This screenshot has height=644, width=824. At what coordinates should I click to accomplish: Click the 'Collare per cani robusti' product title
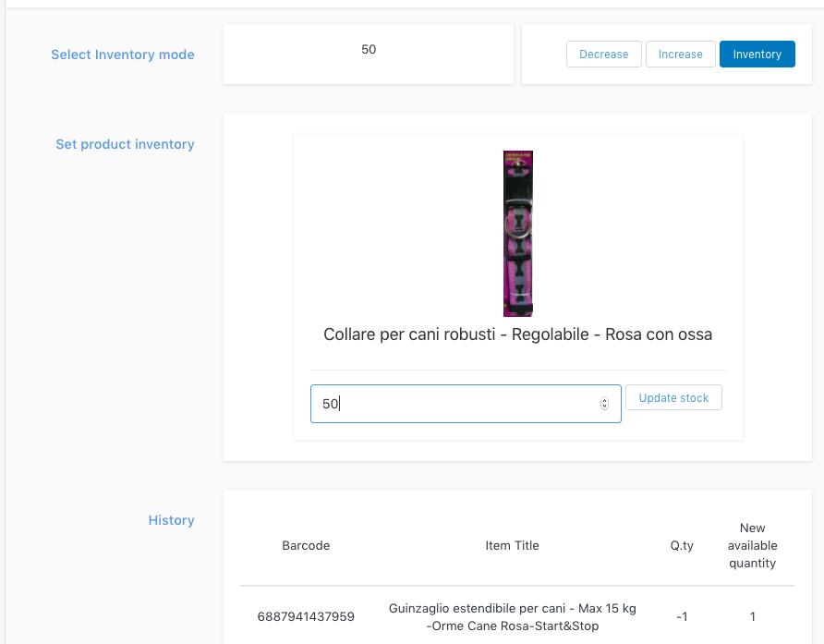(x=517, y=334)
